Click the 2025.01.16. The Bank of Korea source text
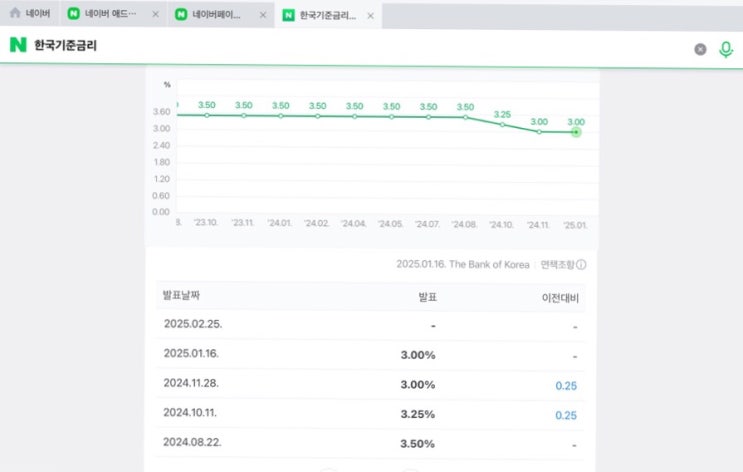Screen dimensions: 743x472 (x=462, y=264)
